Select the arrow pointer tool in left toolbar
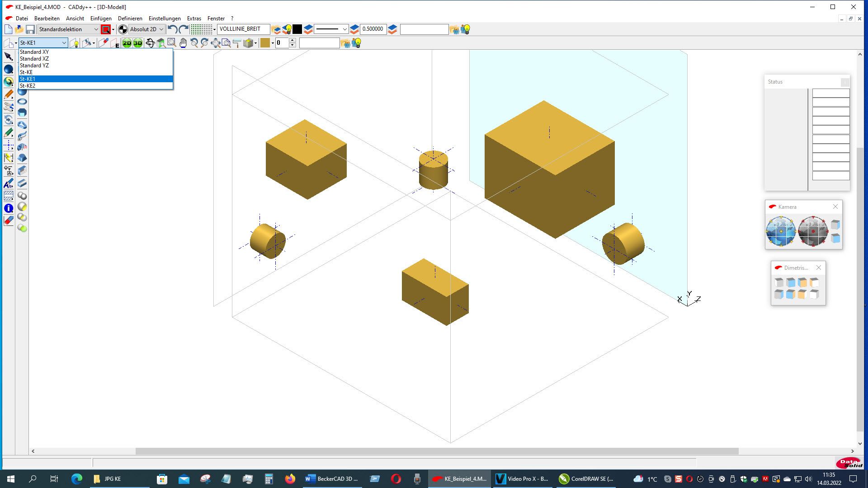 (x=9, y=56)
